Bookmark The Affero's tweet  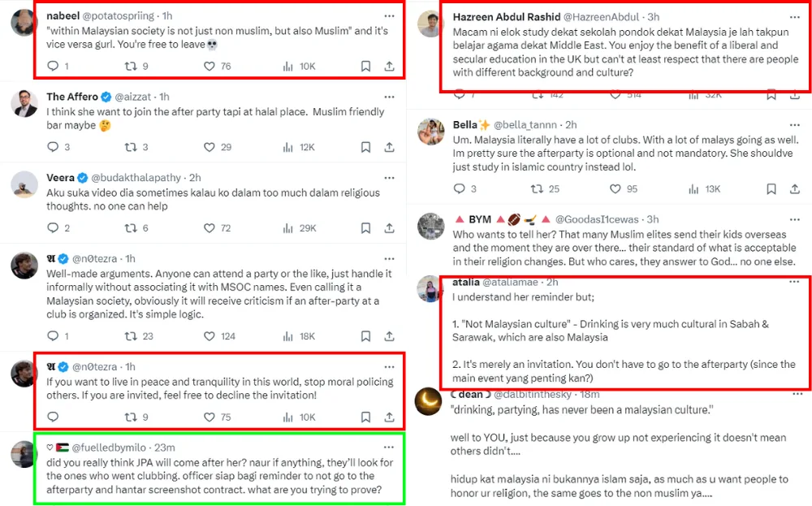coord(365,147)
